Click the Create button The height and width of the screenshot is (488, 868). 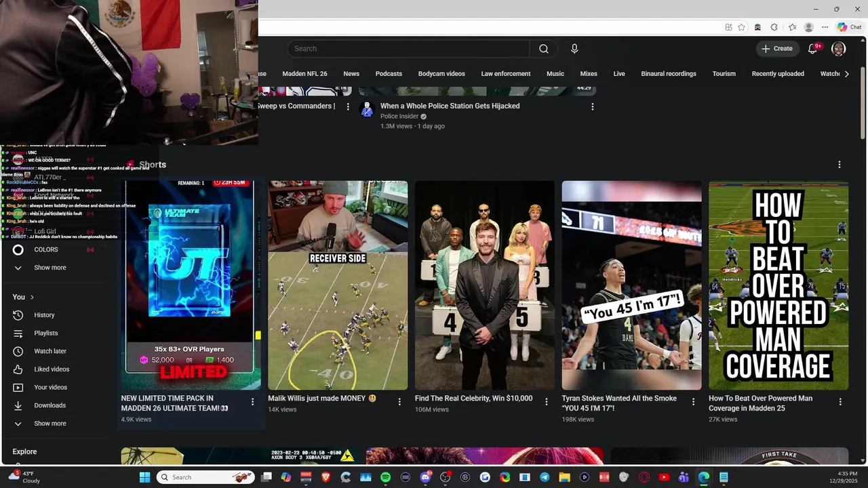pyautogui.click(x=777, y=49)
